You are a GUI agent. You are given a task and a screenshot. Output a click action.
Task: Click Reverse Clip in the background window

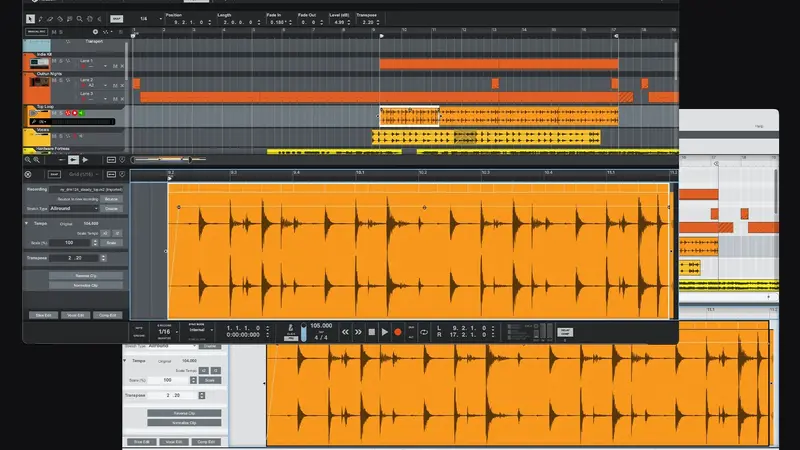pos(184,413)
